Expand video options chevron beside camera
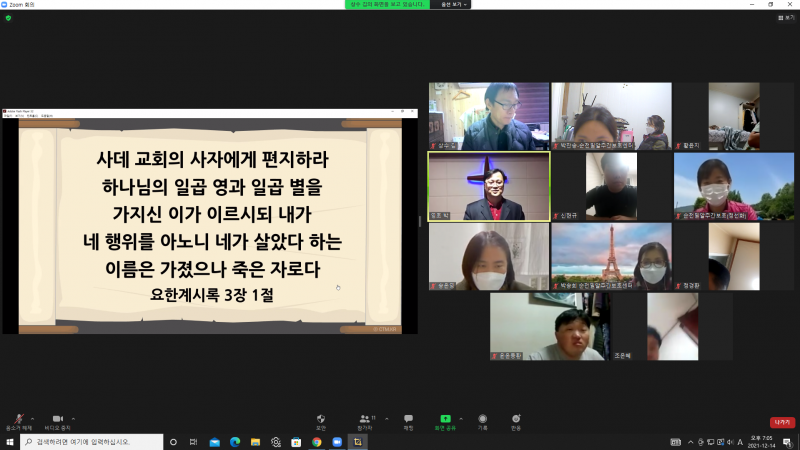This screenshot has height=450, width=800. coord(73,419)
